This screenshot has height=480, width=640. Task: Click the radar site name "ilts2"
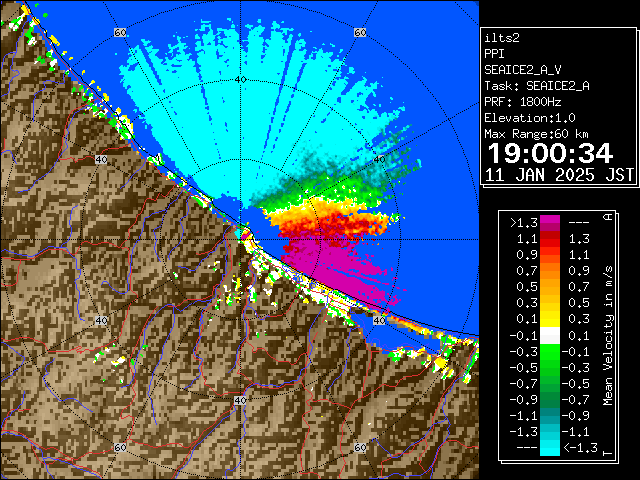502,38
